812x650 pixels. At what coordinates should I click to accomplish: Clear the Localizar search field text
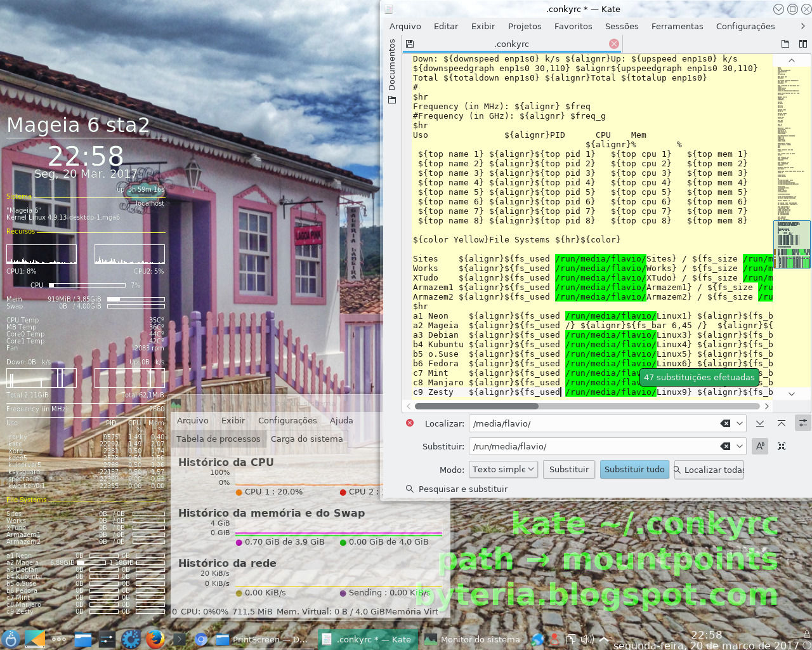click(725, 423)
